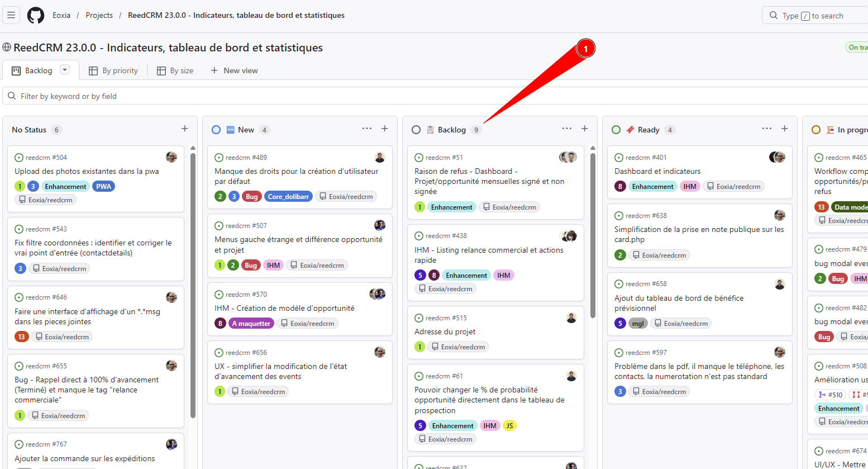Add item to New column
Image resolution: width=868 pixels, height=469 pixels.
(385, 129)
